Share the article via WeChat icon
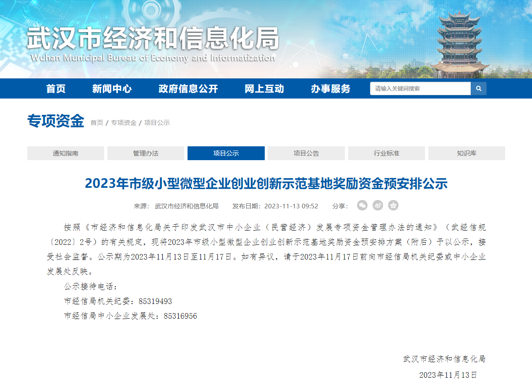Viewport: 532px width, 392px height. click(362, 205)
